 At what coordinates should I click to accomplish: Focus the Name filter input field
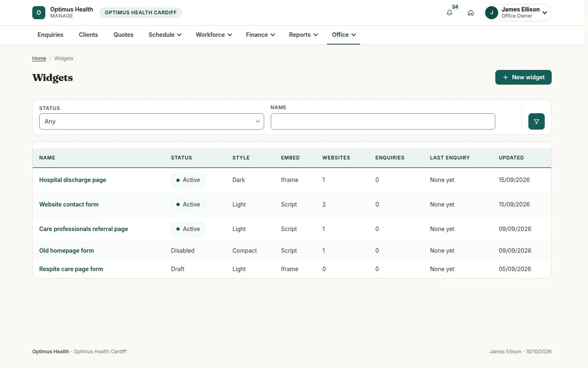[383, 121]
